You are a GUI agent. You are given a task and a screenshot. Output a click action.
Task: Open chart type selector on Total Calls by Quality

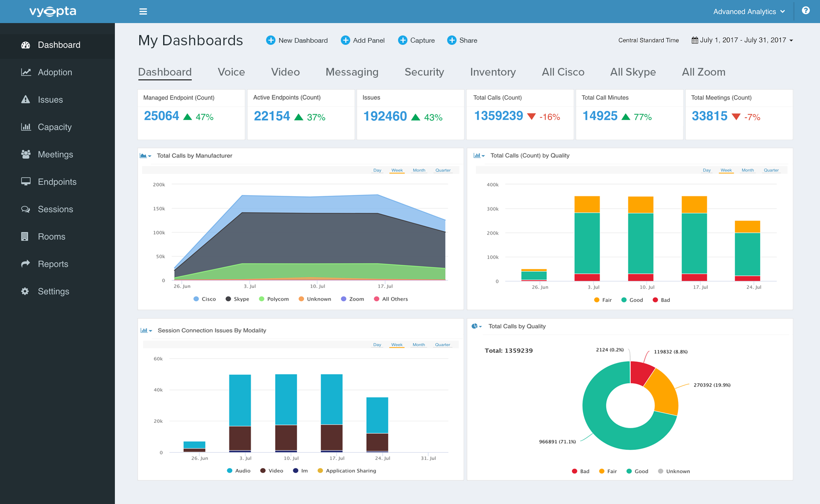477,326
